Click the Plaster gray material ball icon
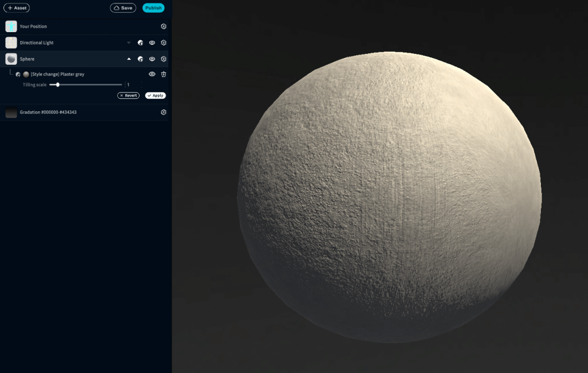Viewport: 588px width, 373px height. (x=26, y=75)
